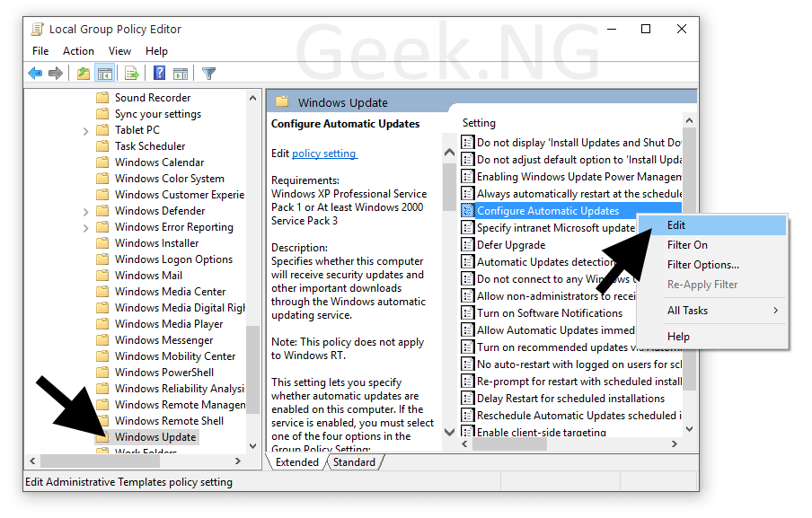812x518 pixels.
Task: Select 'No auto-restart with logged on users' policy
Action: point(579,364)
